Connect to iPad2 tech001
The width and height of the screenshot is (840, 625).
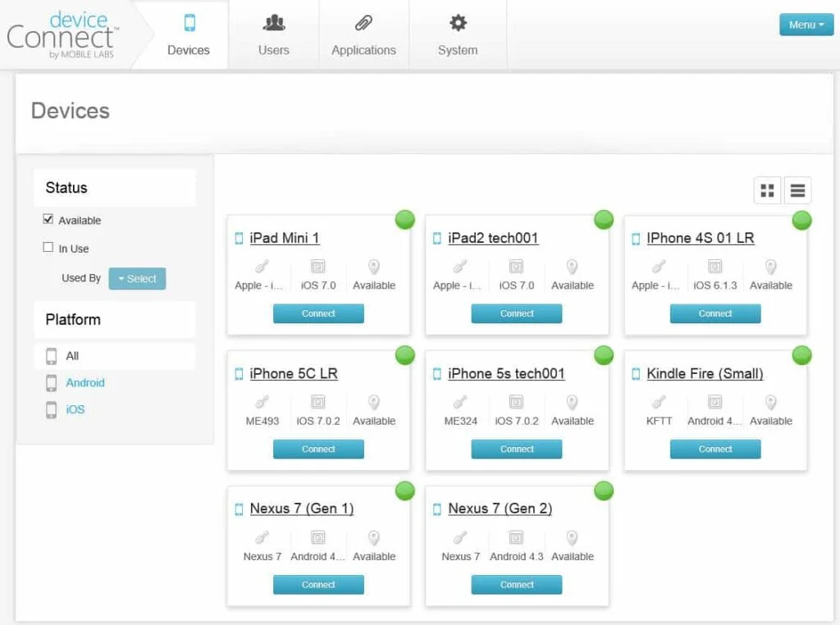pos(517,313)
